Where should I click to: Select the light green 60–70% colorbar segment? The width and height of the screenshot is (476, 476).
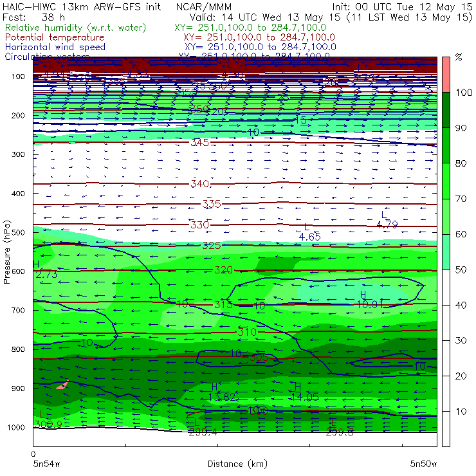pos(446,216)
